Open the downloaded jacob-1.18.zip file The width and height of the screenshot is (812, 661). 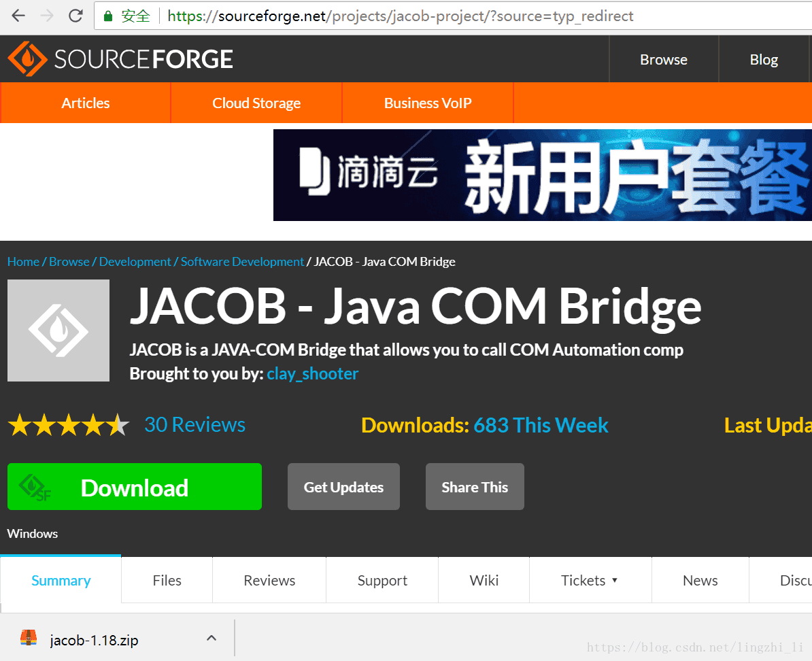coord(94,641)
